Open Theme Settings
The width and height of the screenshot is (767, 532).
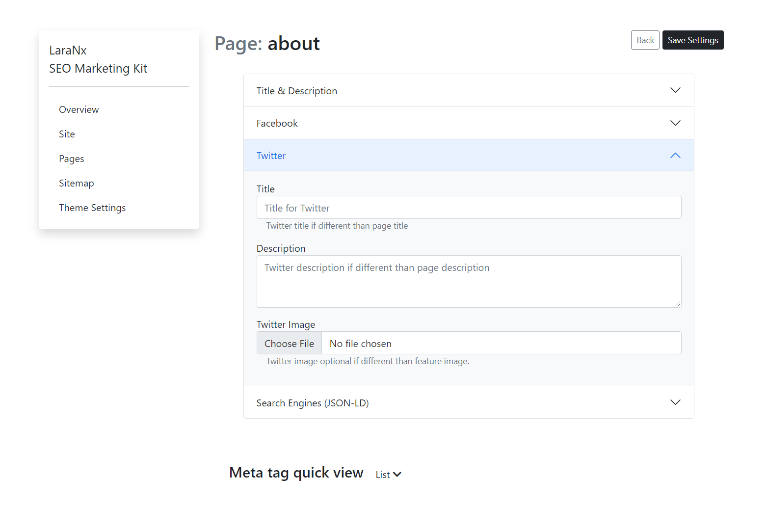click(x=92, y=207)
